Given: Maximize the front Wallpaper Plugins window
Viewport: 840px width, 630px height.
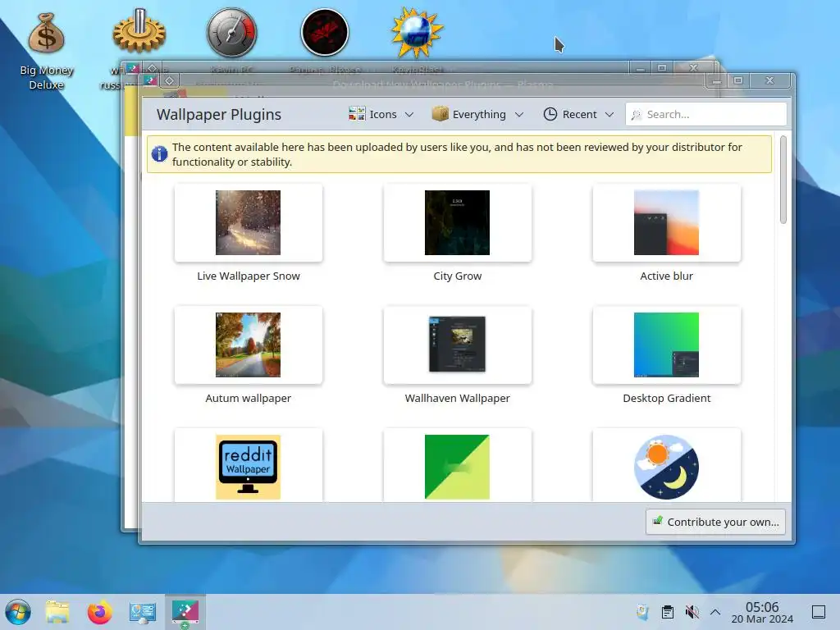Looking at the screenshot, I should pyautogui.click(x=738, y=81).
